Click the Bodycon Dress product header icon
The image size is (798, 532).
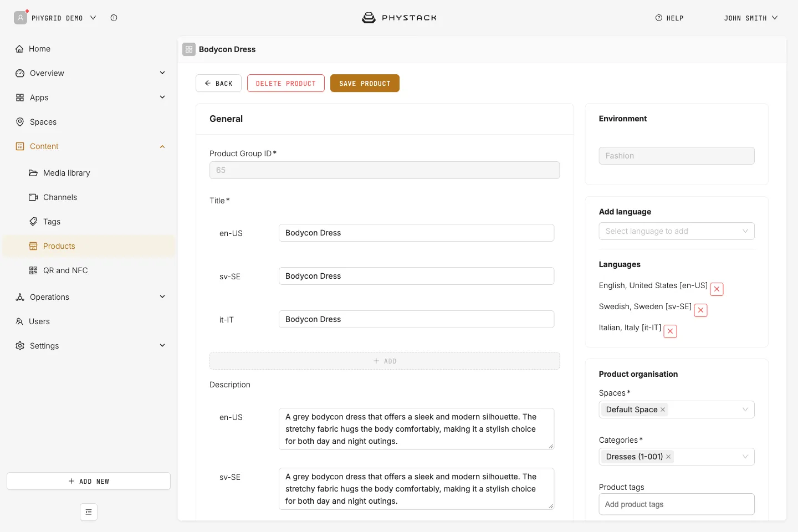pyautogui.click(x=189, y=49)
